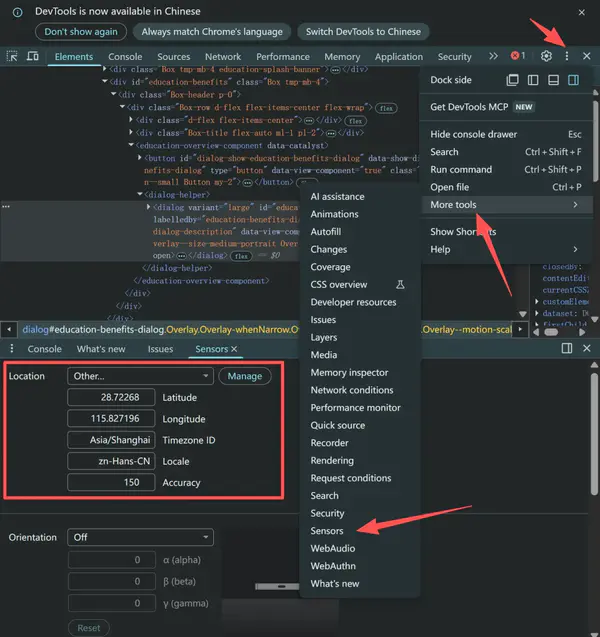Open the Orientation dropdown

(x=140, y=537)
